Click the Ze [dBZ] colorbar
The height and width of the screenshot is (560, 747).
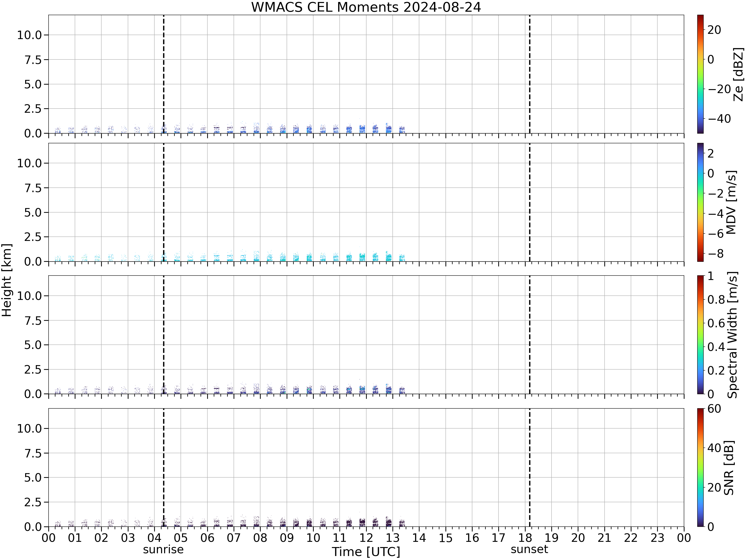pos(700,74)
